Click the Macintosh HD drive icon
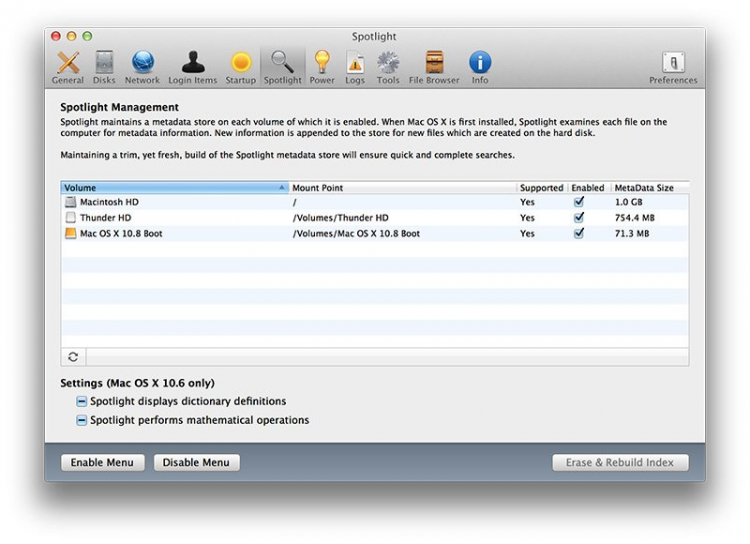Image resolution: width=750 pixels, height=544 pixels. [71, 202]
